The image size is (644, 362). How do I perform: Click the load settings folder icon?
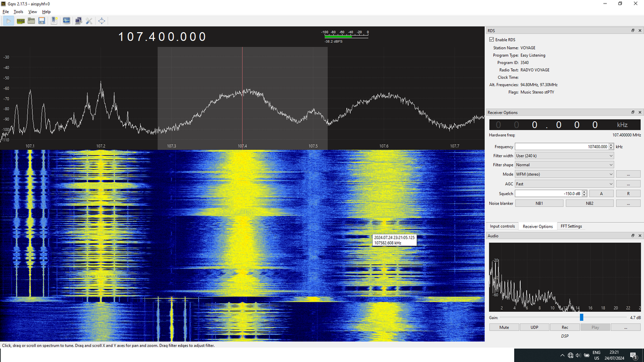31,21
